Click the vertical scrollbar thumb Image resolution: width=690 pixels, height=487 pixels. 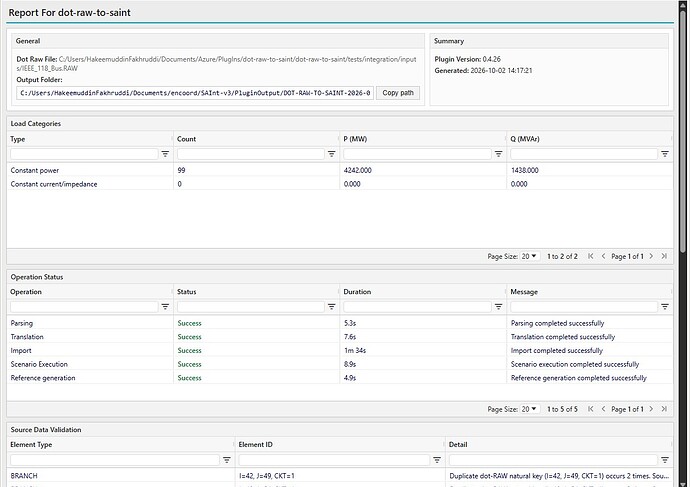(x=683, y=132)
